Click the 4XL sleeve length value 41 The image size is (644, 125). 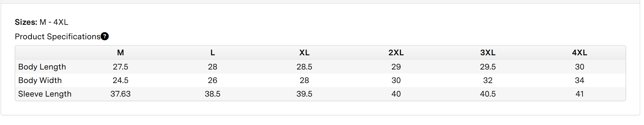[x=579, y=94]
